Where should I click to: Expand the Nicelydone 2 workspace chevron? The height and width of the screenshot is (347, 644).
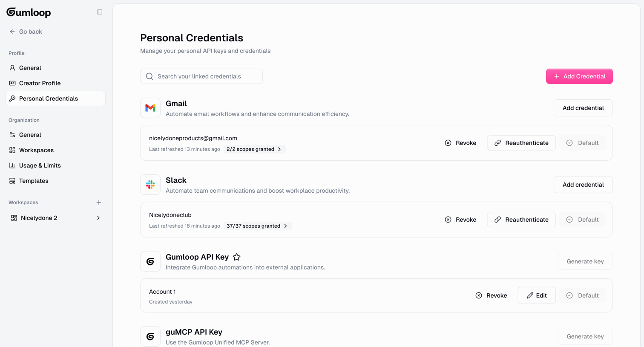98,218
